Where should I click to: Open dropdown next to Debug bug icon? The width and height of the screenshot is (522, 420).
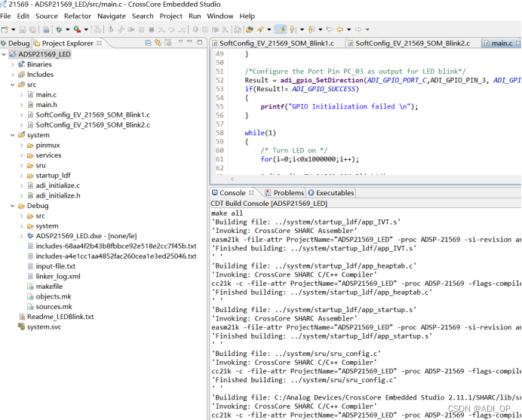[68, 29]
